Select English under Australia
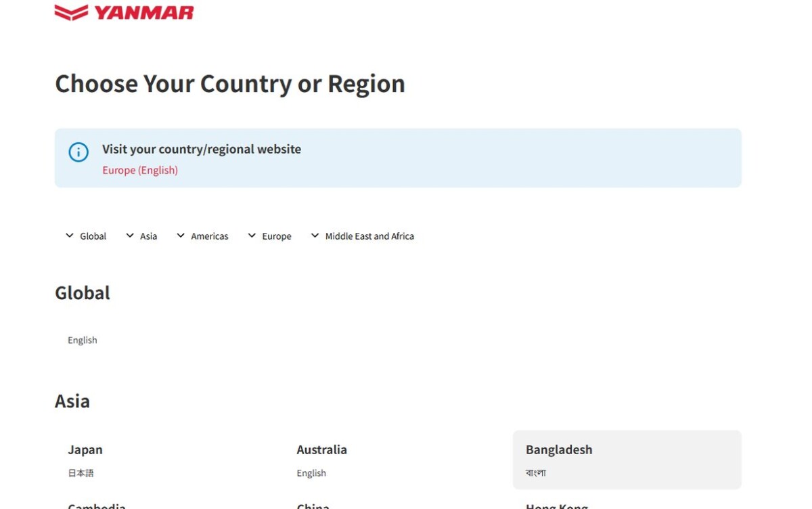This screenshot has height=509, width=812. coord(311,473)
